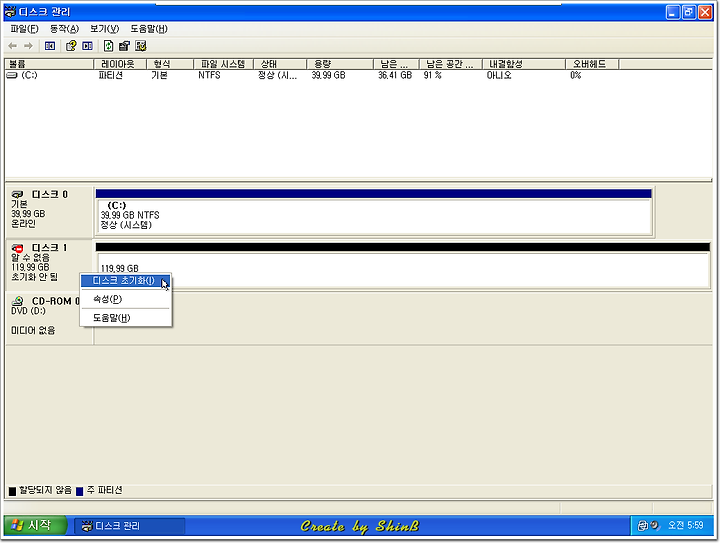Viewport: 720px width, 543px height.
Task: Click the NTFS file system cell
Action: (x=209, y=75)
